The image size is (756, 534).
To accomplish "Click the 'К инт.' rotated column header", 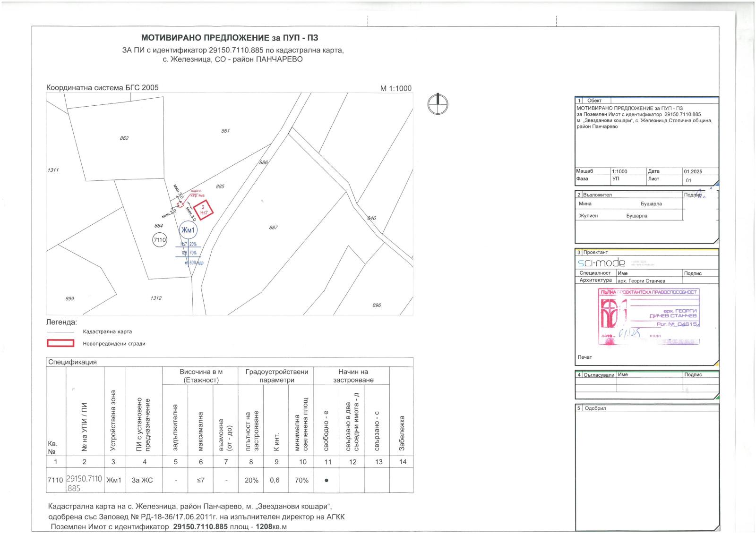I will tap(277, 442).
